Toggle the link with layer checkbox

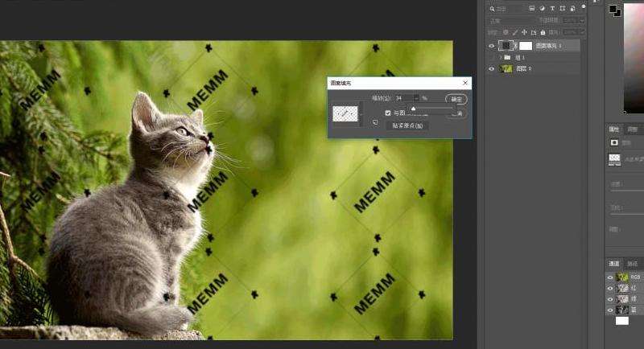pos(388,113)
